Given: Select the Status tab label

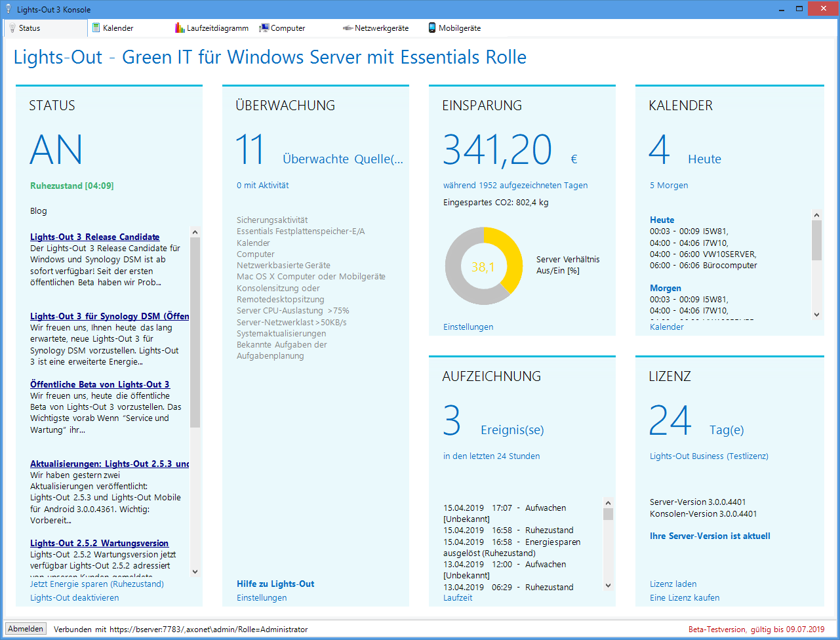Looking at the screenshot, I should 30,28.
